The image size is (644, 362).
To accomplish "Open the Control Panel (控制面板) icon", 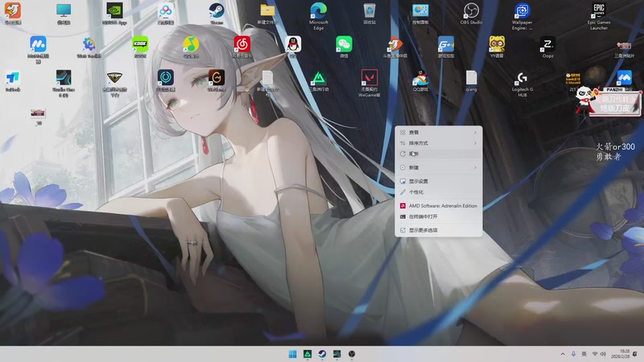I will [420, 11].
